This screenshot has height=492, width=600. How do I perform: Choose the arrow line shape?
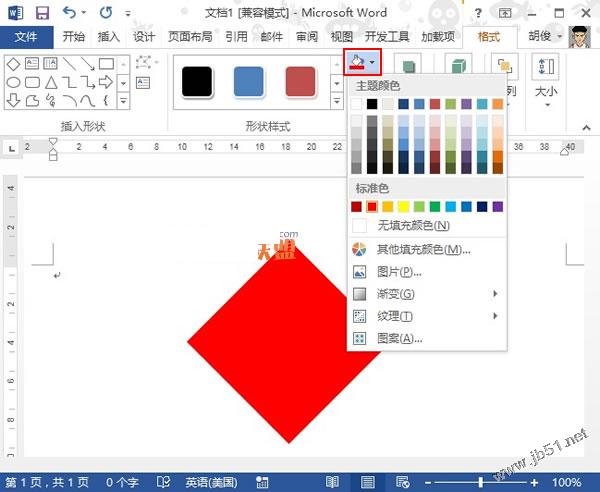point(88,64)
